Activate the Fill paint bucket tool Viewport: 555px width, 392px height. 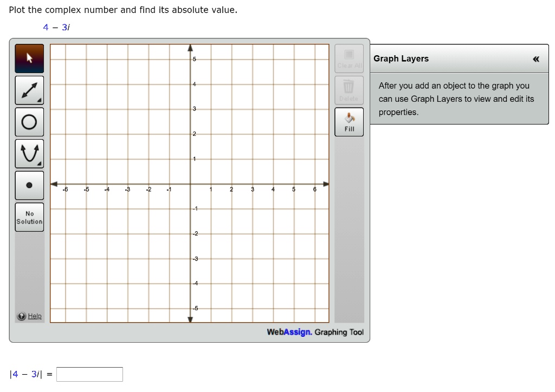(x=349, y=122)
